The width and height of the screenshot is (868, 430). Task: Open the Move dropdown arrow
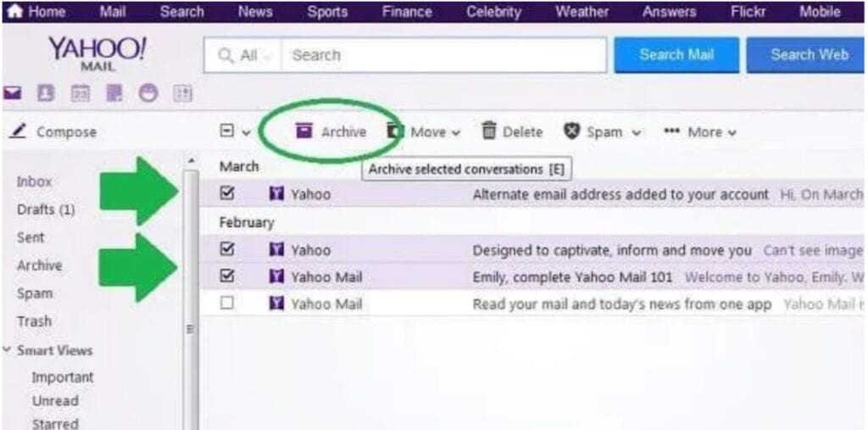coord(456,133)
